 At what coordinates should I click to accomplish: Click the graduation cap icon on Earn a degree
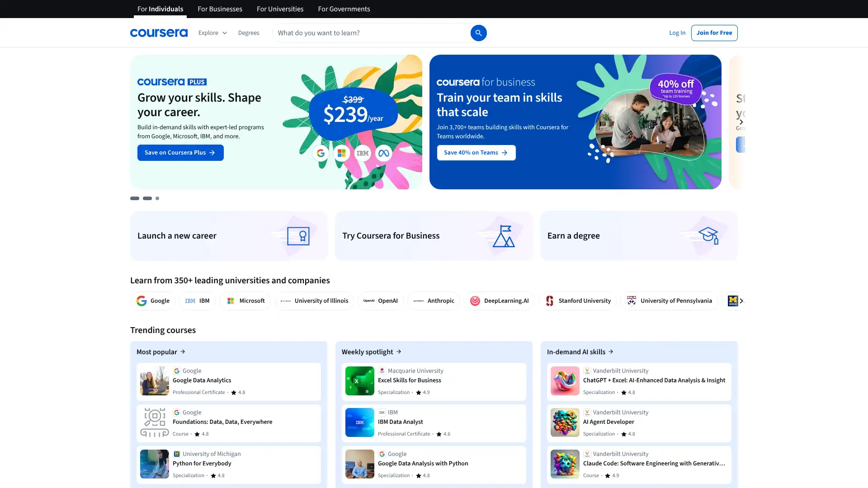(x=708, y=236)
